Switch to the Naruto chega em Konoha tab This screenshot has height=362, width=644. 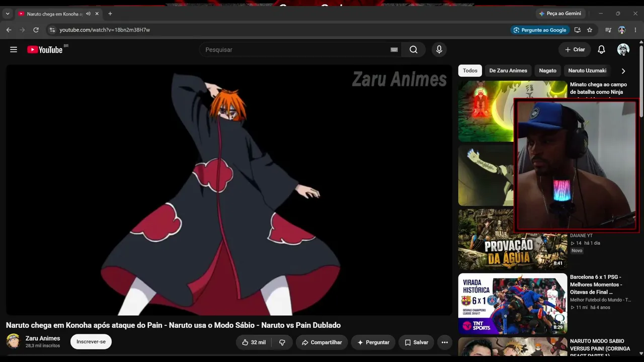(54, 14)
